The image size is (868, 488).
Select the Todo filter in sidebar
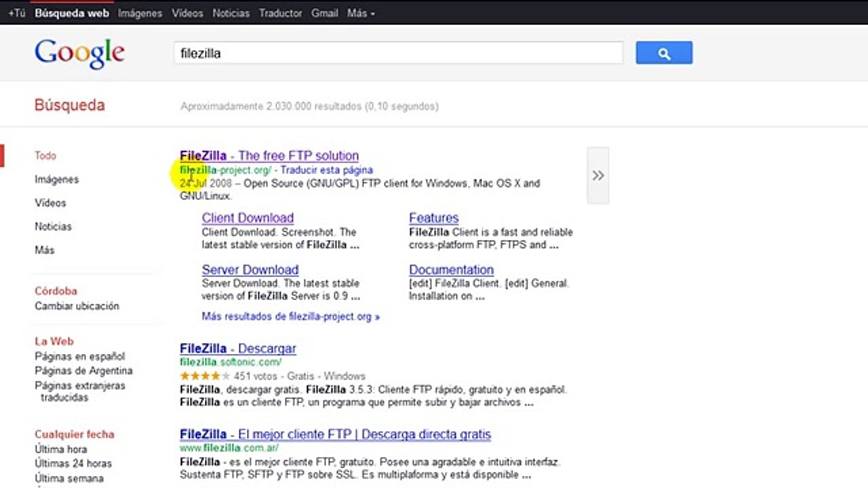(45, 156)
